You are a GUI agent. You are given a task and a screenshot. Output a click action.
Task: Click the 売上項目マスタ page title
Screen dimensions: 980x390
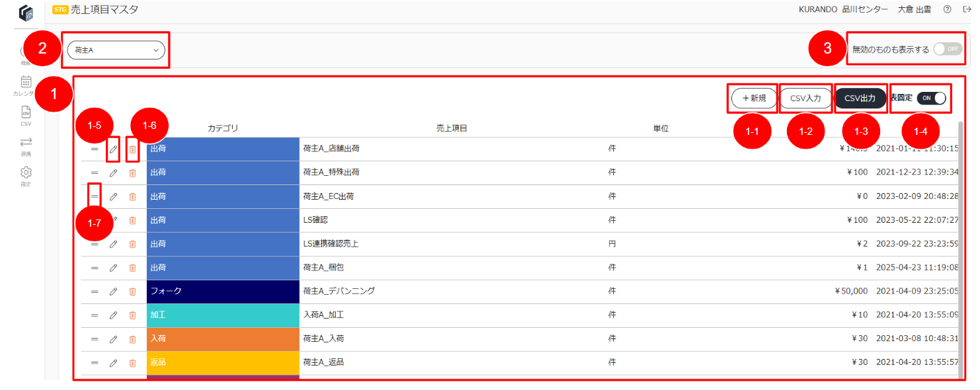pos(104,9)
